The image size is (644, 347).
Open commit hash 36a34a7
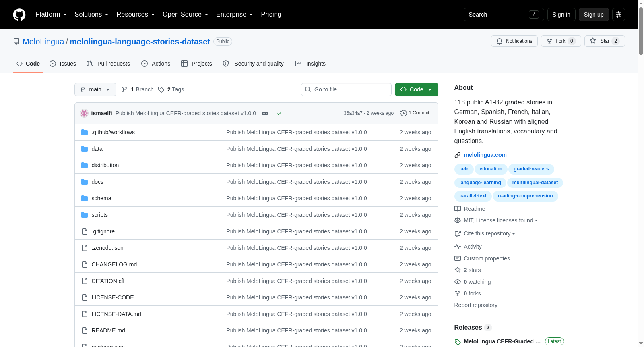[353, 113]
